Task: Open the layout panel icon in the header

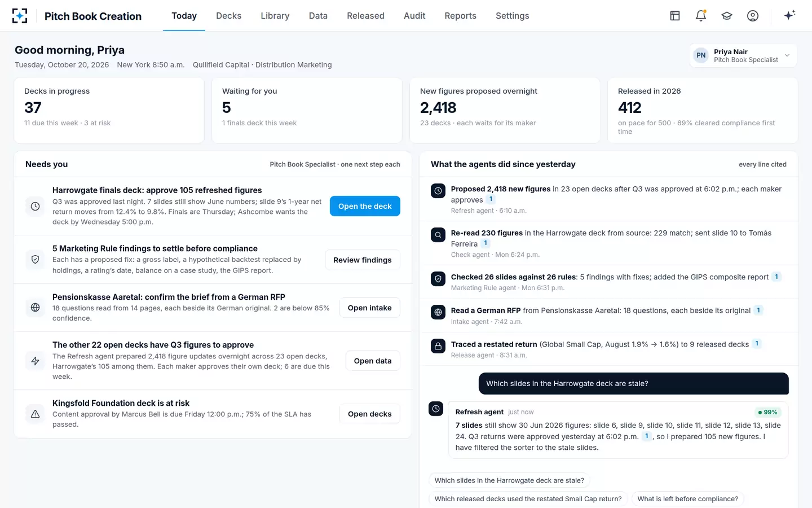Action: point(675,16)
